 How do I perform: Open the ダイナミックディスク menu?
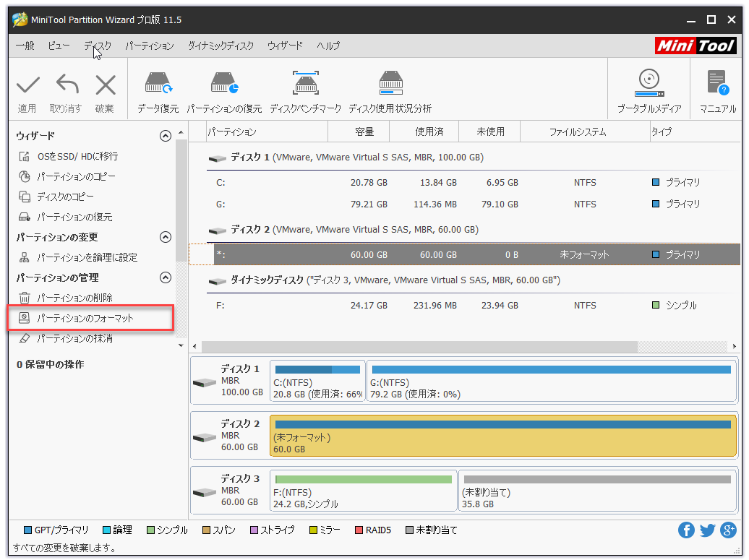pyautogui.click(x=221, y=46)
